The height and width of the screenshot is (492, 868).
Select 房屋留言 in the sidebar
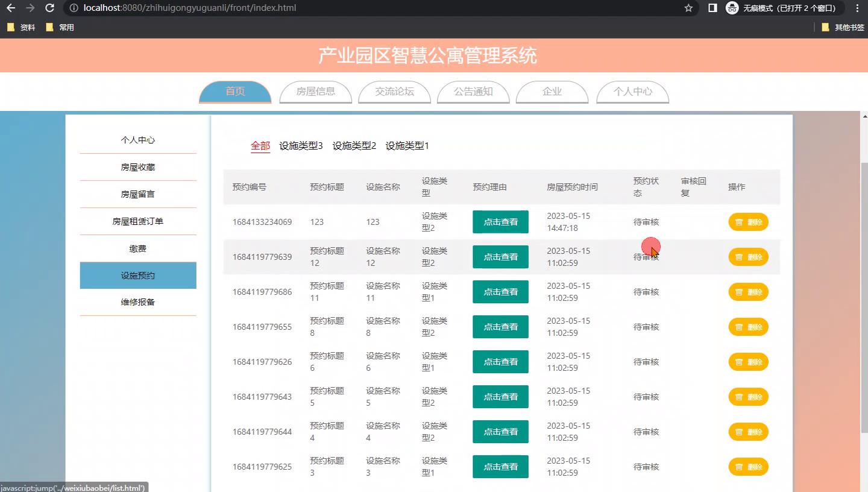[x=138, y=194]
